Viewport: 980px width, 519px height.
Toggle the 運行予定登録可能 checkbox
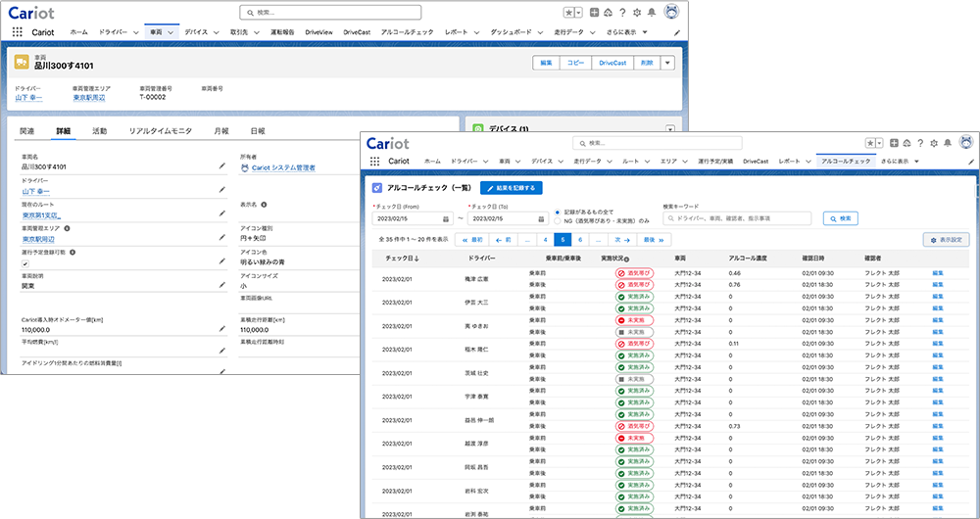[x=25, y=263]
